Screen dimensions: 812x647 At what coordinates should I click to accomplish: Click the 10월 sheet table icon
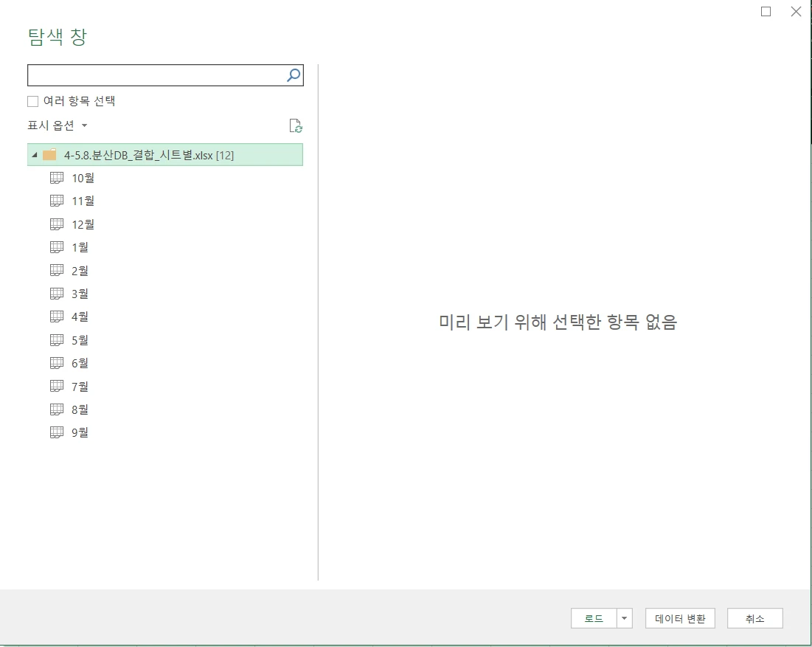pos(57,178)
